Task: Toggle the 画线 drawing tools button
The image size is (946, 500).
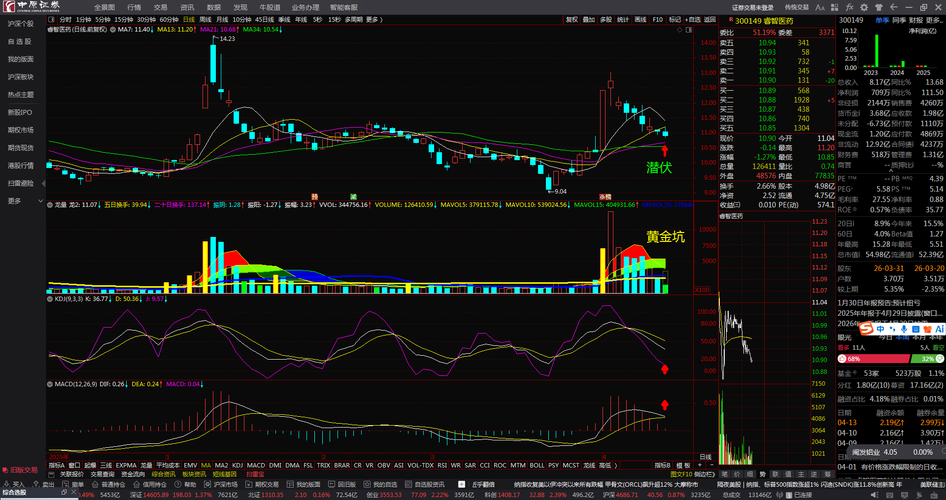Action: 641,20
